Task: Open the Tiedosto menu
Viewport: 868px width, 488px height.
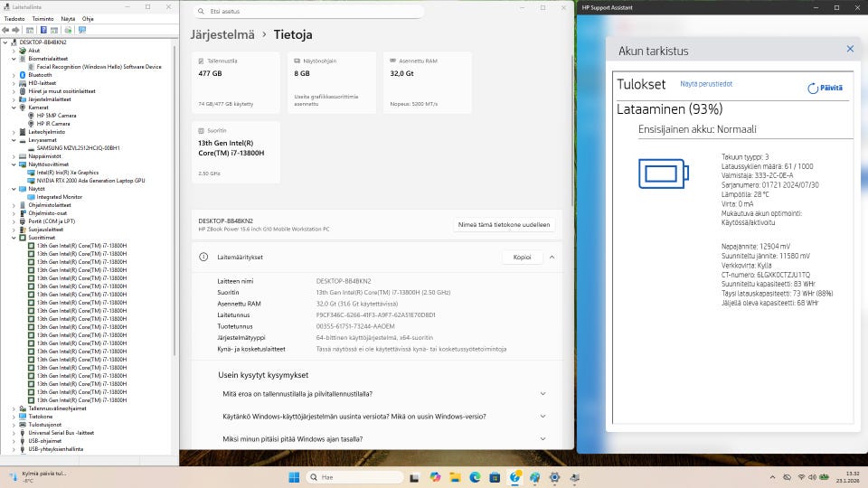Action: (14, 19)
